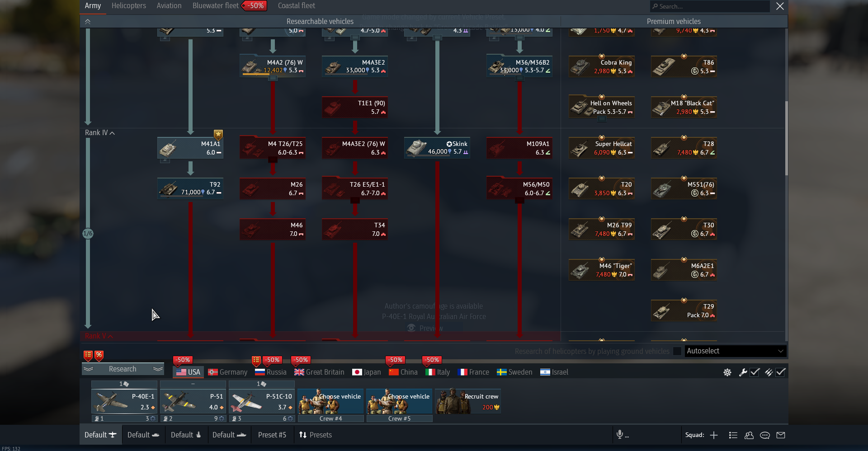Toggle the auto-repair checkbox next to wrench
The width and height of the screenshot is (868, 451).
pyautogui.click(x=755, y=372)
